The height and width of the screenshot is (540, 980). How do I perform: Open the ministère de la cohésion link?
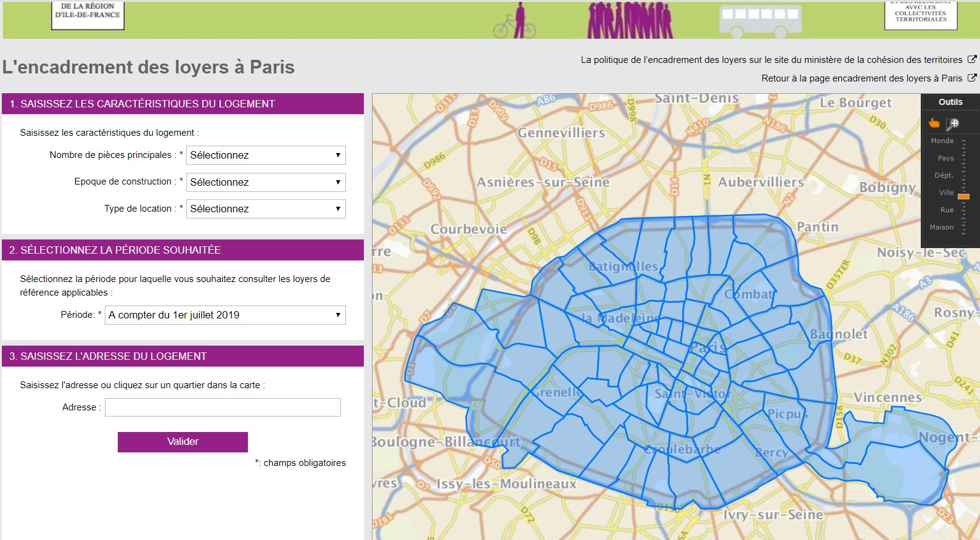[771, 60]
